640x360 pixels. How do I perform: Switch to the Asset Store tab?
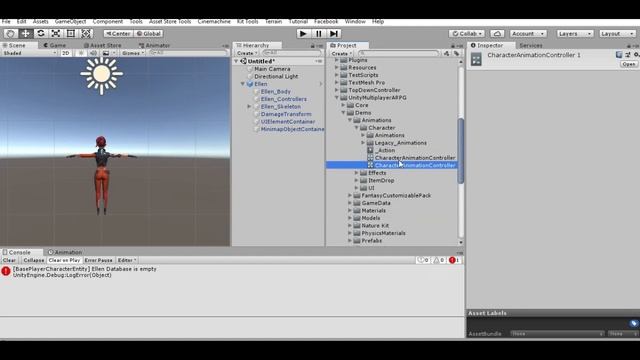coord(102,45)
